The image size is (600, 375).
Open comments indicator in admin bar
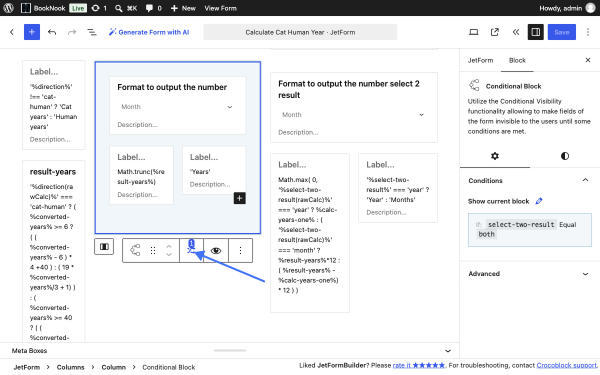(x=153, y=8)
